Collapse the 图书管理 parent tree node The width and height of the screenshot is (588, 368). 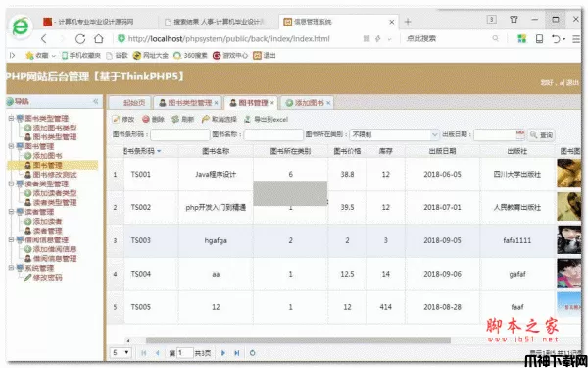pyautogui.click(x=11, y=146)
